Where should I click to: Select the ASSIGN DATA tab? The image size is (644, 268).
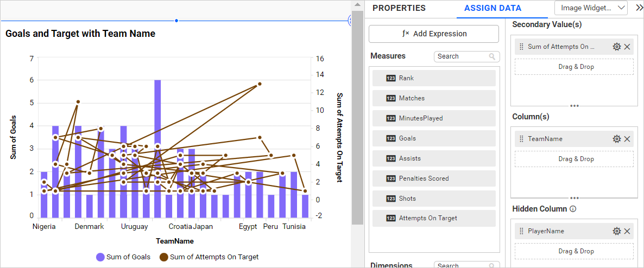pos(493,8)
